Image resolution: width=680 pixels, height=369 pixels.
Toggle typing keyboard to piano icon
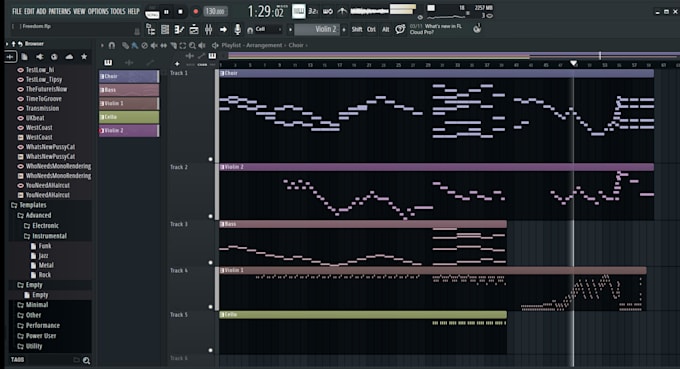click(x=298, y=12)
